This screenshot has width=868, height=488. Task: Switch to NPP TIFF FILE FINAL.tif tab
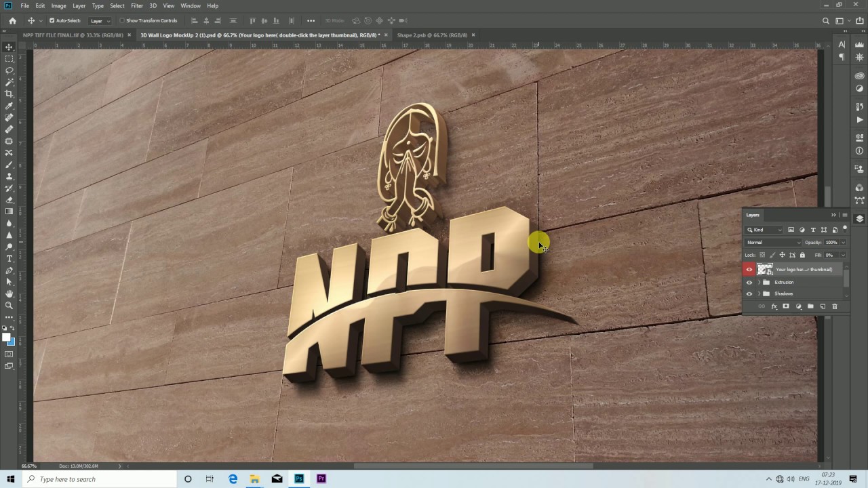(x=73, y=35)
